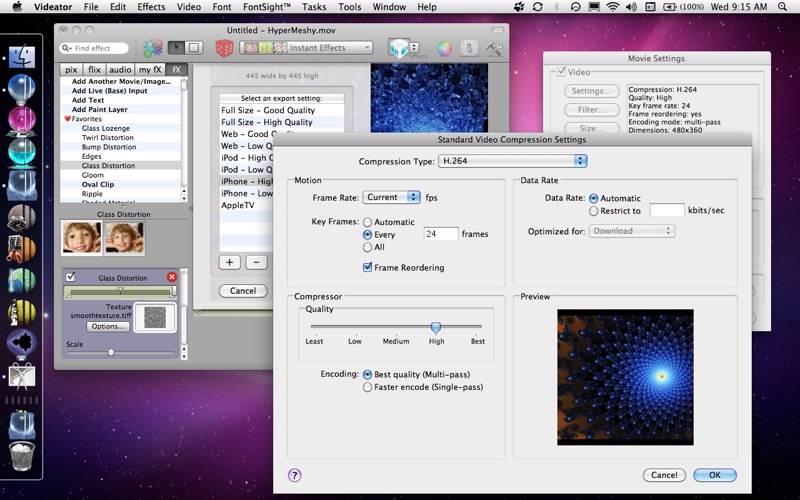Switch to the audio tab
Screen dimensions: 800x500
pos(120,70)
